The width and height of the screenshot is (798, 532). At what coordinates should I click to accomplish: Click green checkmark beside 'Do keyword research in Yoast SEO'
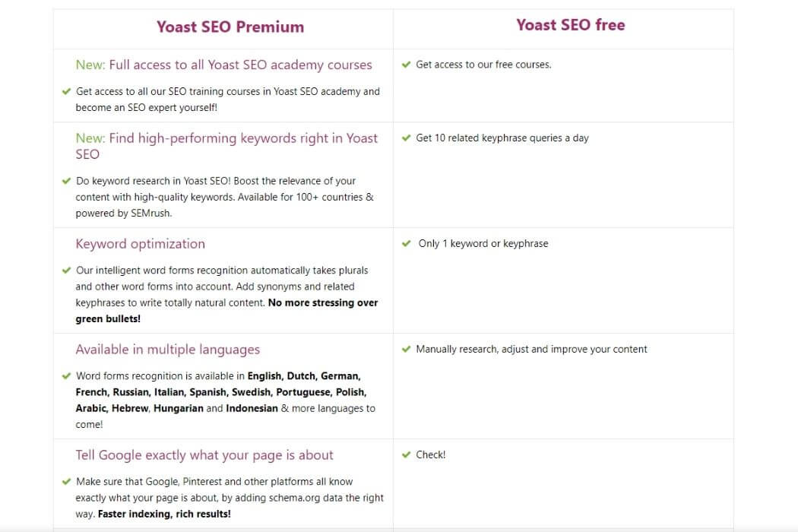click(x=66, y=181)
